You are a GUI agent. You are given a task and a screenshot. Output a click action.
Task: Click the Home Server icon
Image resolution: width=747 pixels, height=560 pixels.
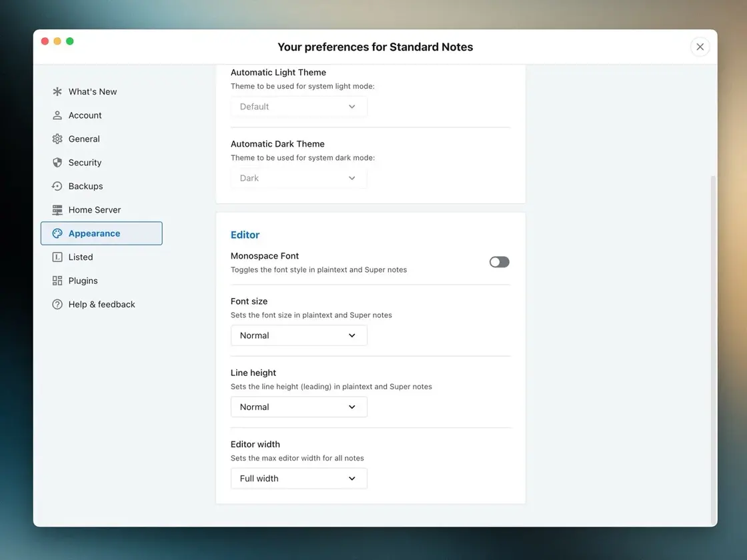click(57, 209)
